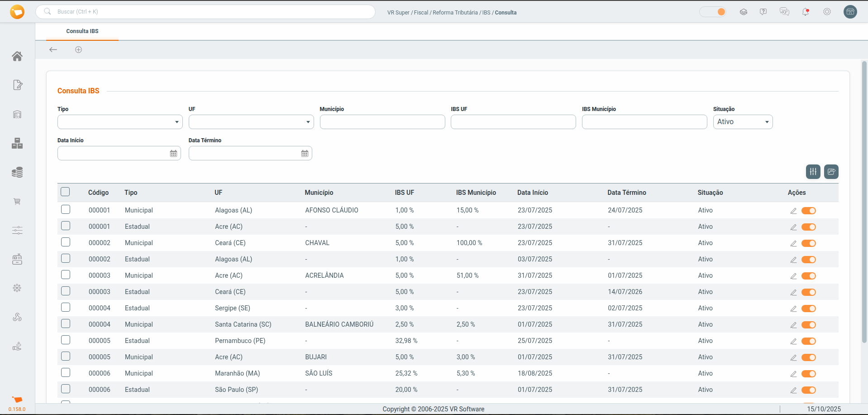
Task: Select the Consulta IBS tab
Action: click(82, 31)
